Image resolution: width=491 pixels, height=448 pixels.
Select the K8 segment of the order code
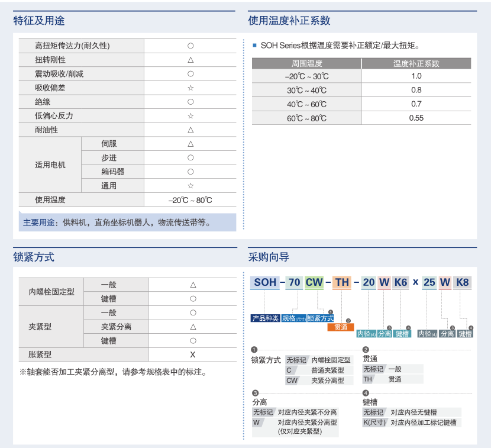coord(462,282)
